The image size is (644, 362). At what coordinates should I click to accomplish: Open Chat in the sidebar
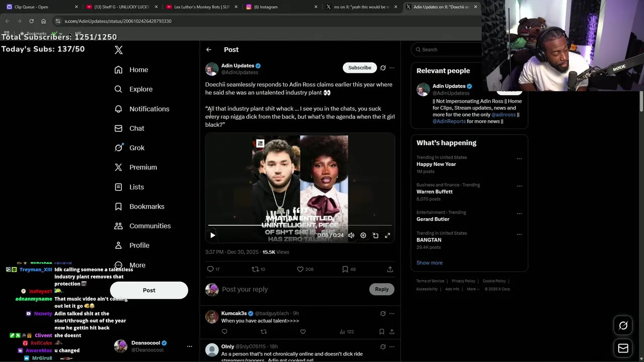pos(129,128)
